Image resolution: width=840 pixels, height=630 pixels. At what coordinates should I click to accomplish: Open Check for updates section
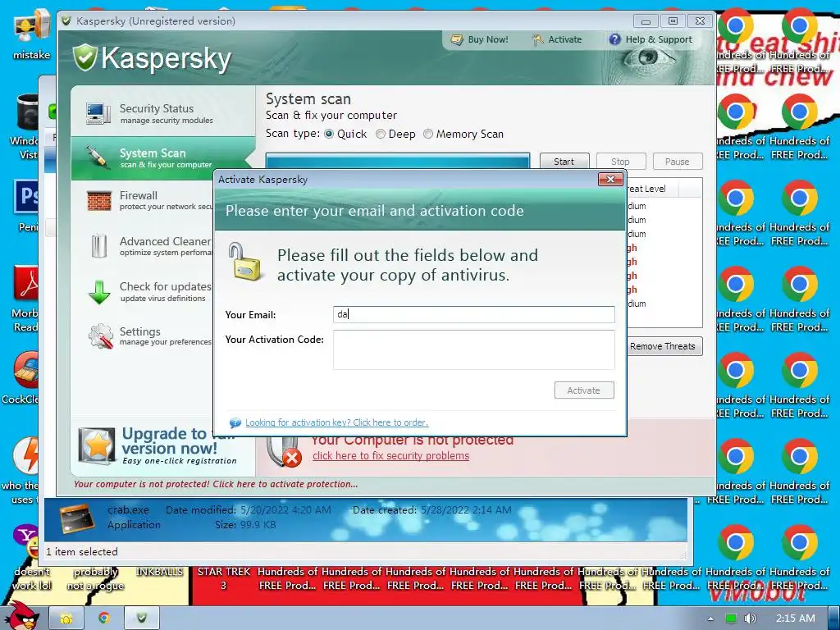150,291
